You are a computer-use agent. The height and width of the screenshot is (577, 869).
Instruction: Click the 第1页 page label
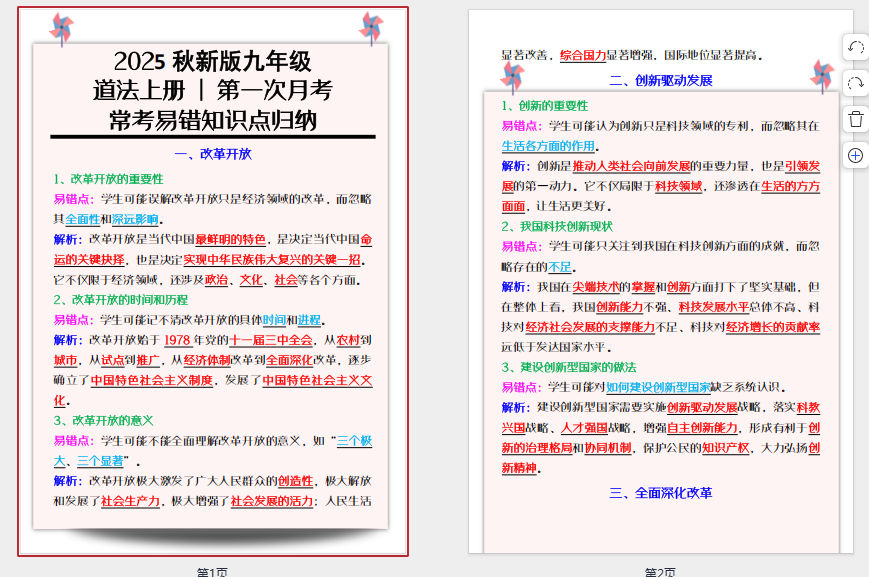pos(212,572)
